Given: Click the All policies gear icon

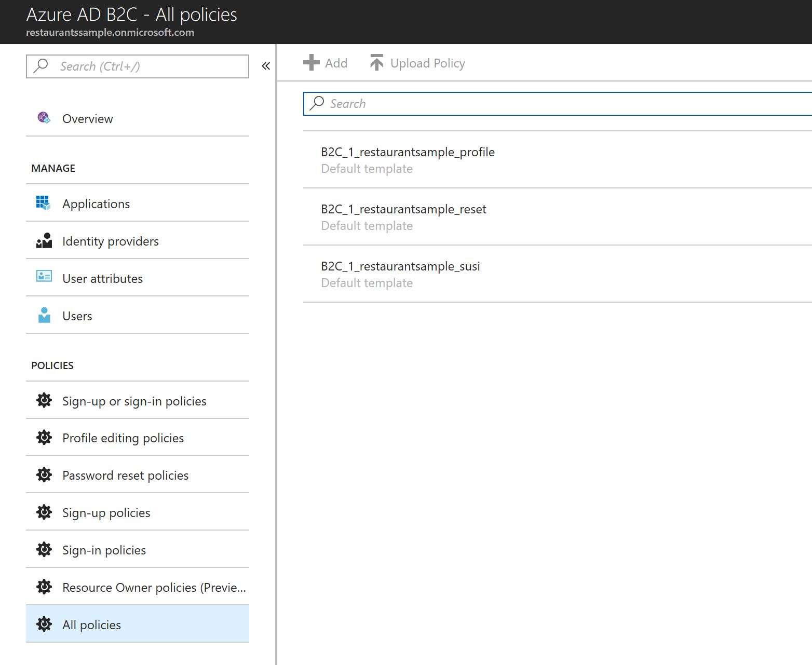Looking at the screenshot, I should (44, 624).
